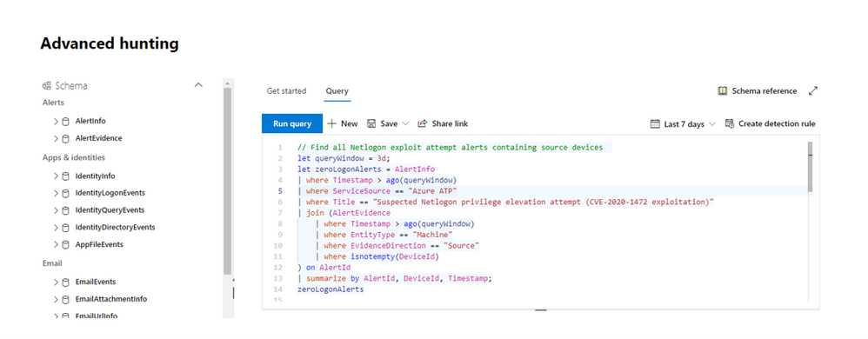The width and height of the screenshot is (868, 339).
Task: Click the query editor vertical scrollbar
Action: click(x=810, y=166)
